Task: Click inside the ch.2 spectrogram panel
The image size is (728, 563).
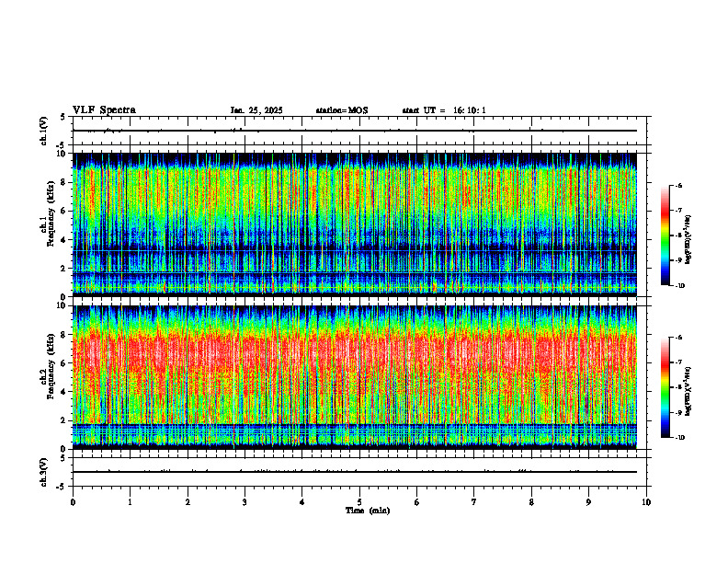Action: tap(354, 377)
